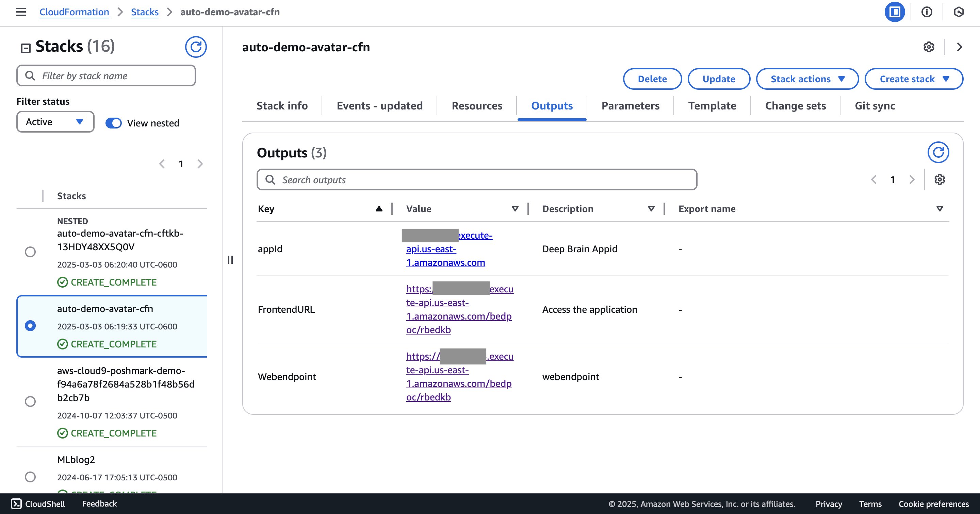Open the Git sync tab
980x514 pixels.
(x=875, y=105)
